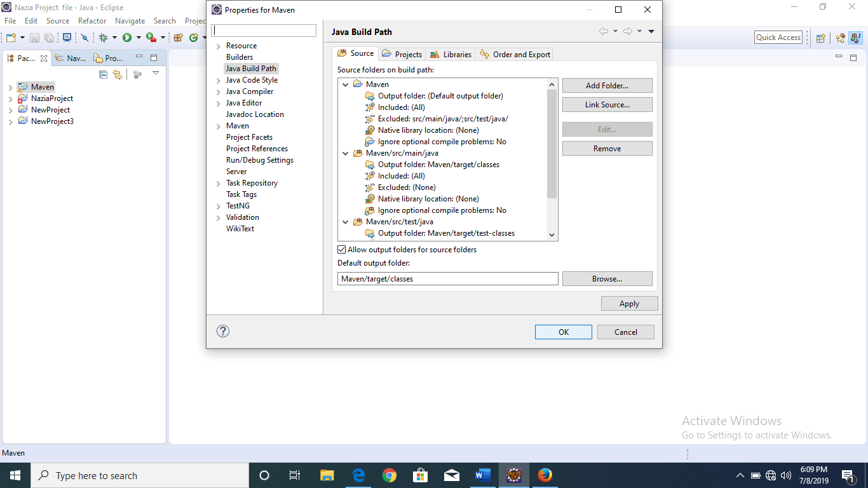Image resolution: width=868 pixels, height=488 pixels.
Task: Open the Run button dropdown arrow
Action: pyautogui.click(x=138, y=37)
